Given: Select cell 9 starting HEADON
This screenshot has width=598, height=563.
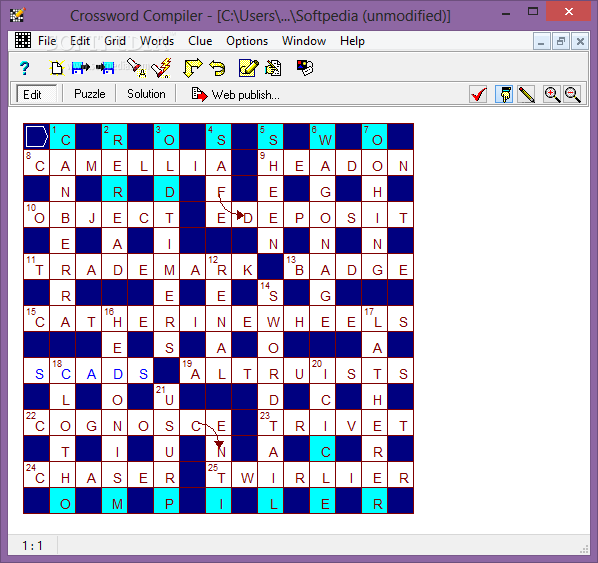Looking at the screenshot, I should coord(270,163).
